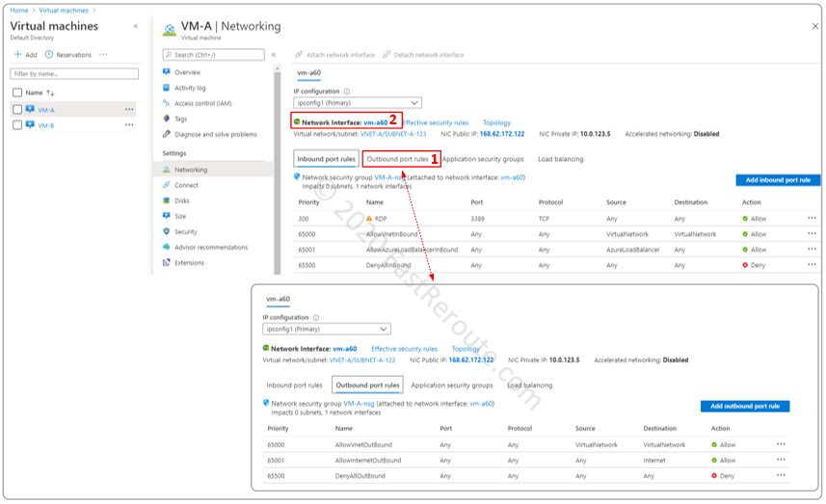Image resolution: width=826 pixels, height=504 pixels.
Task: Open Activity log from the sidebar
Action: [190, 88]
